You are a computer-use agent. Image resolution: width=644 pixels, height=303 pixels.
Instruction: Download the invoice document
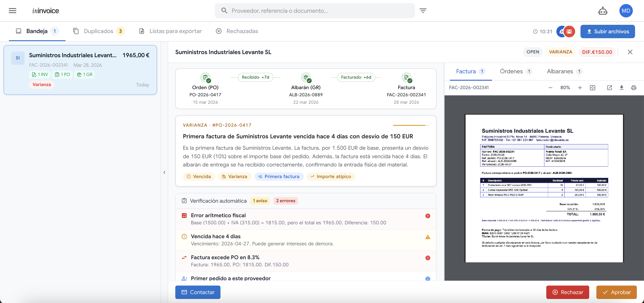tap(621, 88)
